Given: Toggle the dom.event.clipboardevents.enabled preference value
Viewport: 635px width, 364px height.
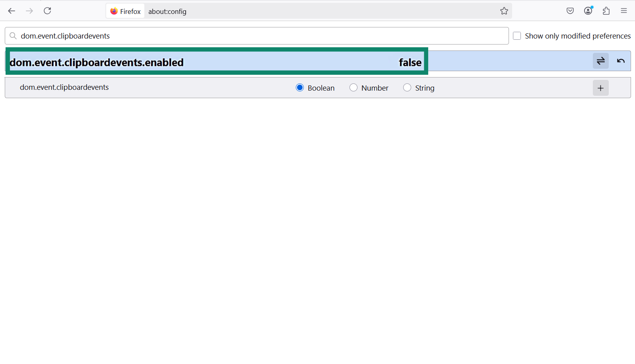Looking at the screenshot, I should [600, 61].
